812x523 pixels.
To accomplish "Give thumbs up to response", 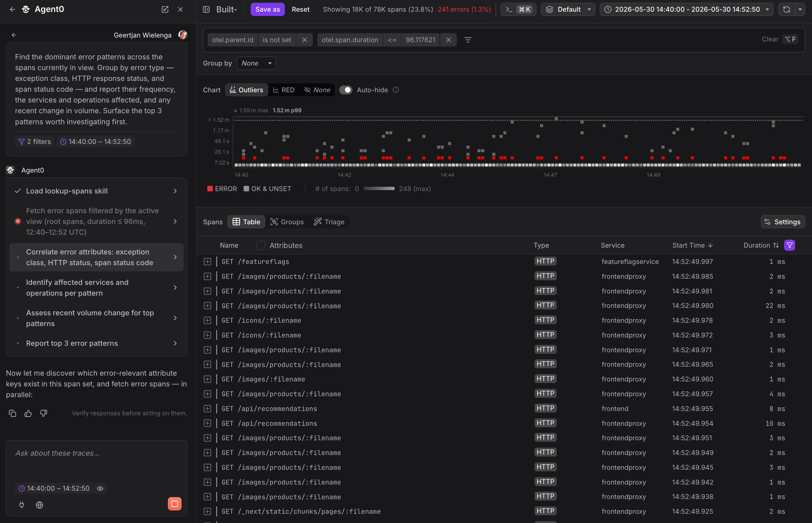I will 28,413.
